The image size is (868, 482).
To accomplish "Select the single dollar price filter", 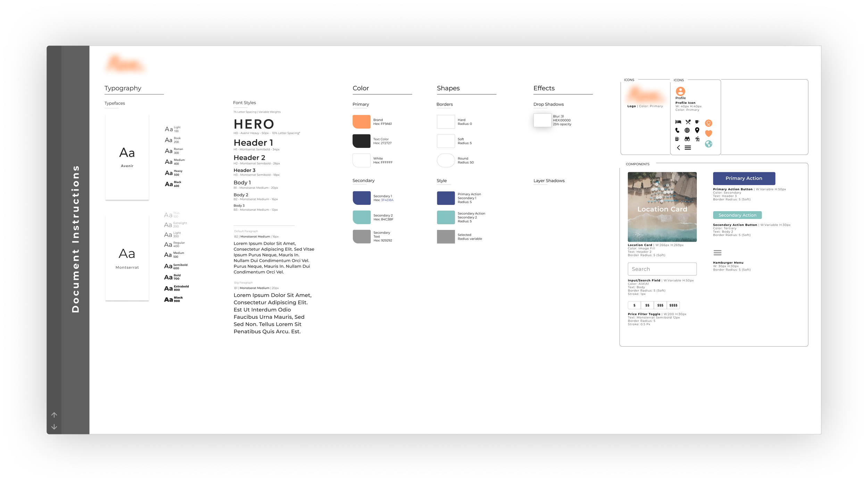I will coord(634,305).
